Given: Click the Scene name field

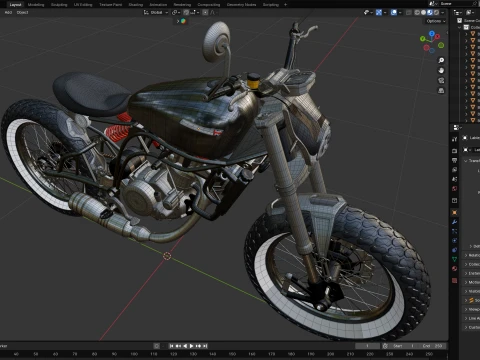Looking at the screenshot, I should click(458, 3).
